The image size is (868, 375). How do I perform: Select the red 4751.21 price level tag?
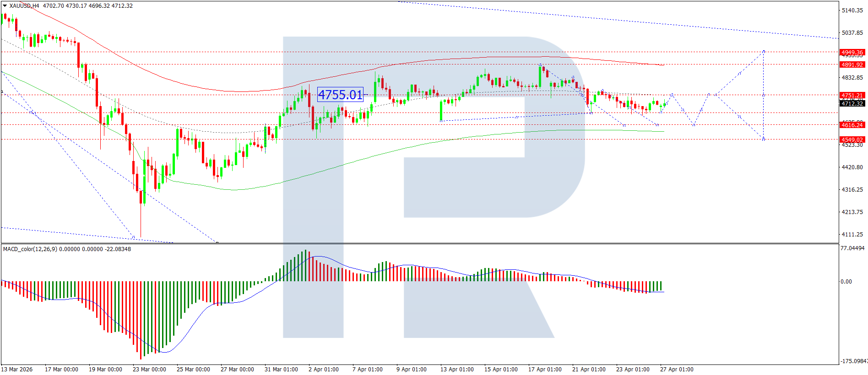coord(852,96)
